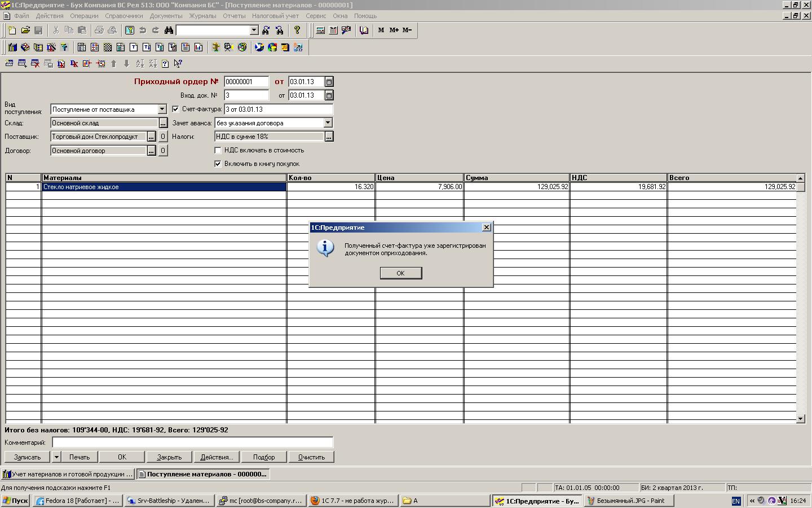Click the New document toolbar icon
The width and height of the screenshot is (812, 508).
[12, 30]
